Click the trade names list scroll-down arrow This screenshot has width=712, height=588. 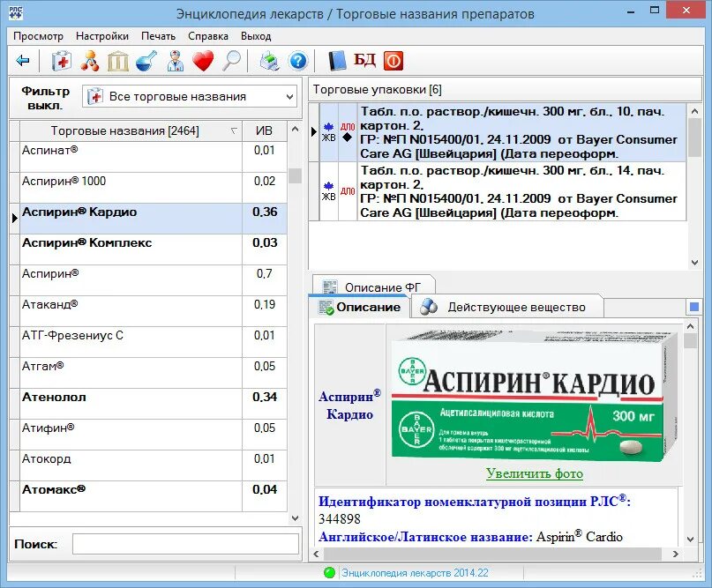(295, 518)
